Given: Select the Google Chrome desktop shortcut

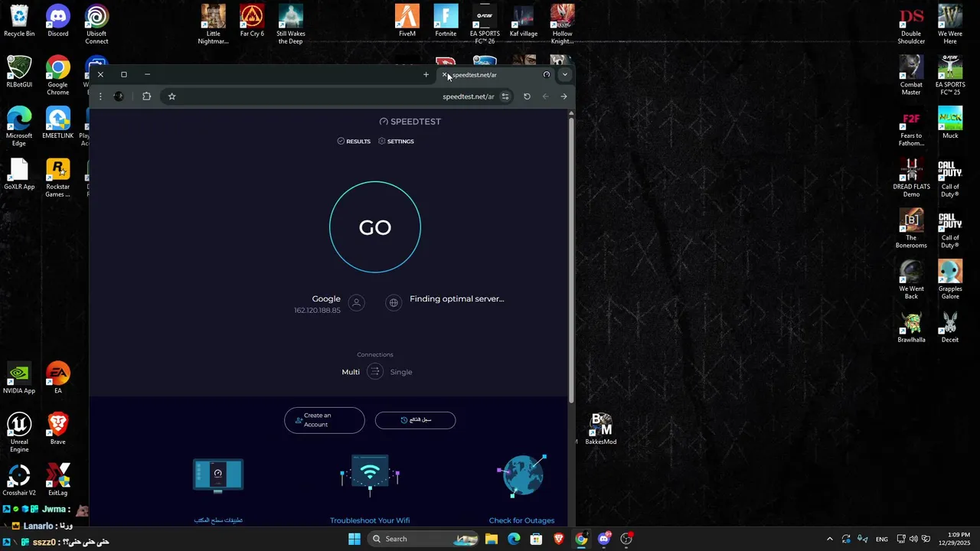Looking at the screenshot, I should click(x=58, y=76).
